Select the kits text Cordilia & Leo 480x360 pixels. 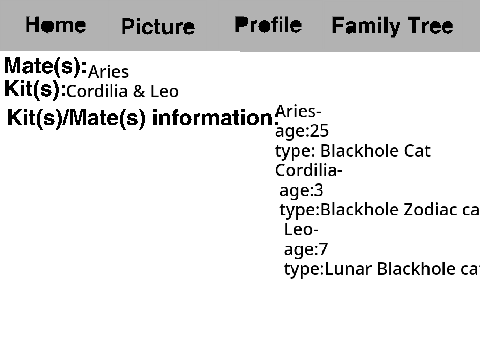pyautogui.click(x=123, y=91)
